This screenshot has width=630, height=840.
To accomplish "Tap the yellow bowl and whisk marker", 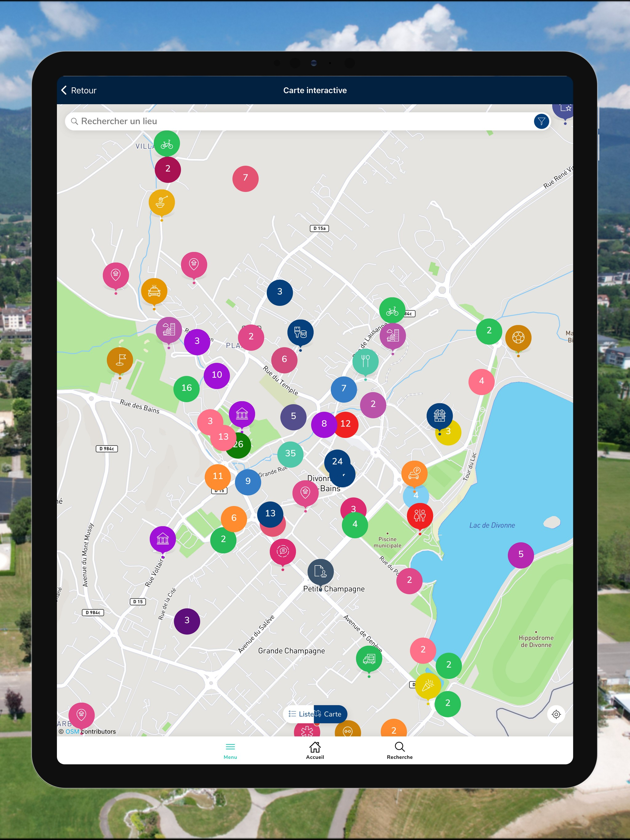I will click(161, 203).
